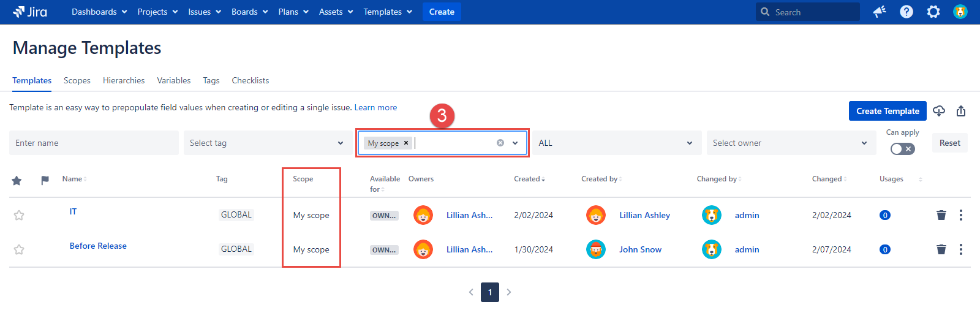Delete the IT template with trash icon

(x=941, y=215)
